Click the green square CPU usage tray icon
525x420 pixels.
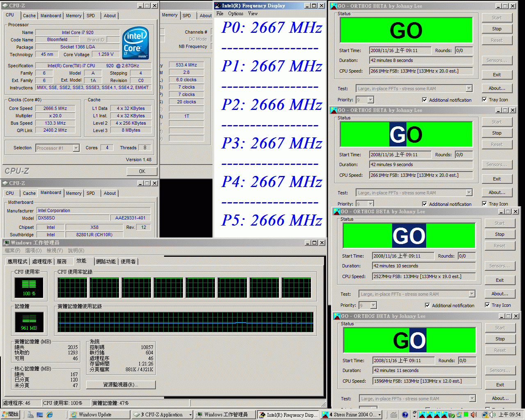466,415
